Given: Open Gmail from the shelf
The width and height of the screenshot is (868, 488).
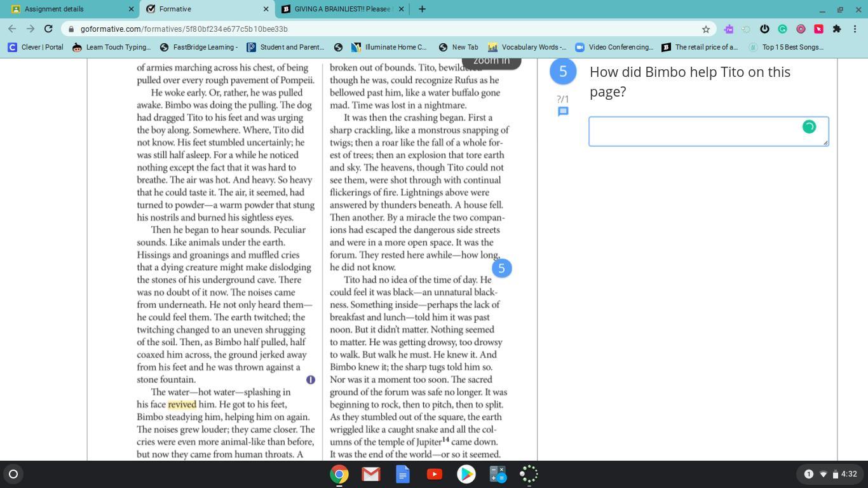Looking at the screenshot, I should (x=371, y=474).
